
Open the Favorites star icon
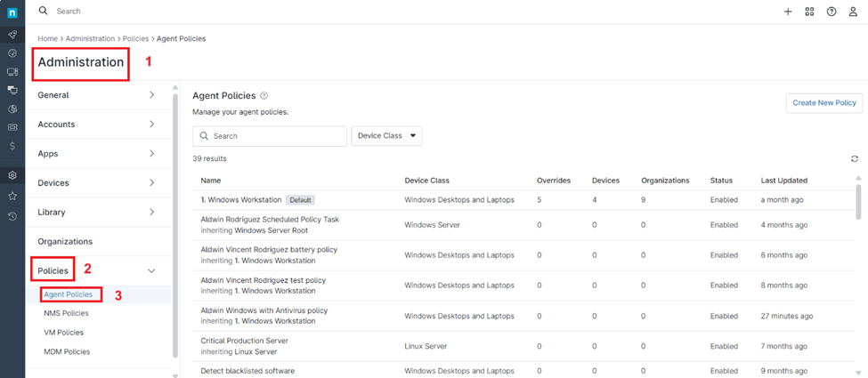(x=12, y=196)
